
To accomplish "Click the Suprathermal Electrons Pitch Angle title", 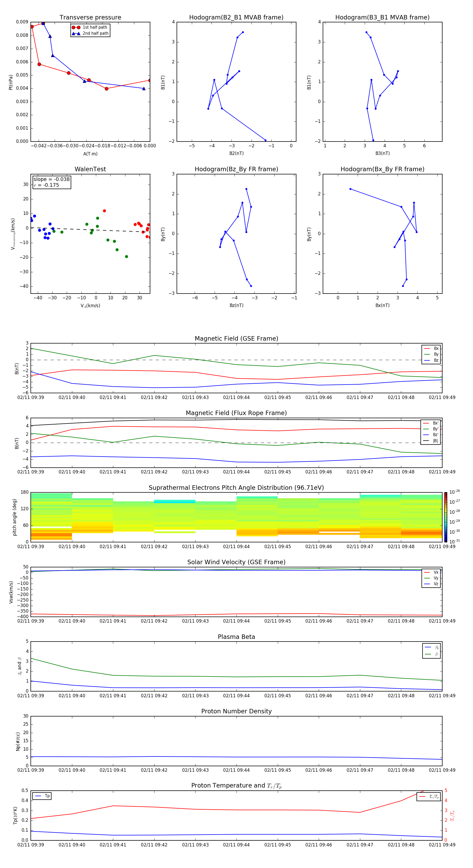I will 236,488.
